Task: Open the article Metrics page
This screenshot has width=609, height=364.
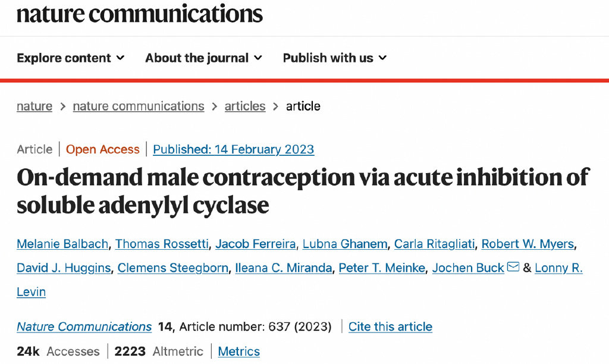Action: pyautogui.click(x=239, y=352)
